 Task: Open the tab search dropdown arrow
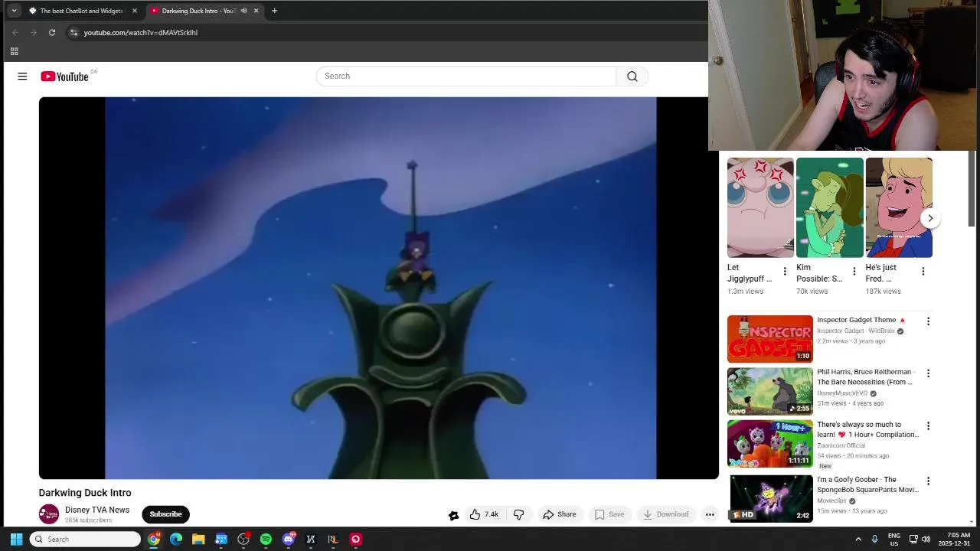(x=14, y=11)
